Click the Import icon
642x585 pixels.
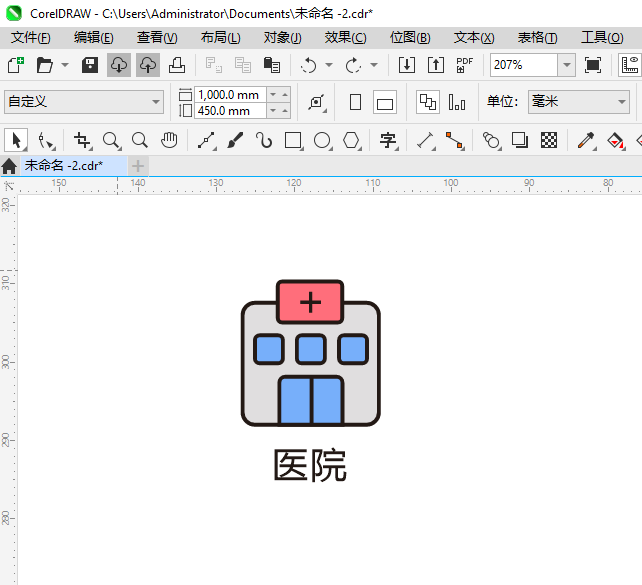tap(407, 65)
